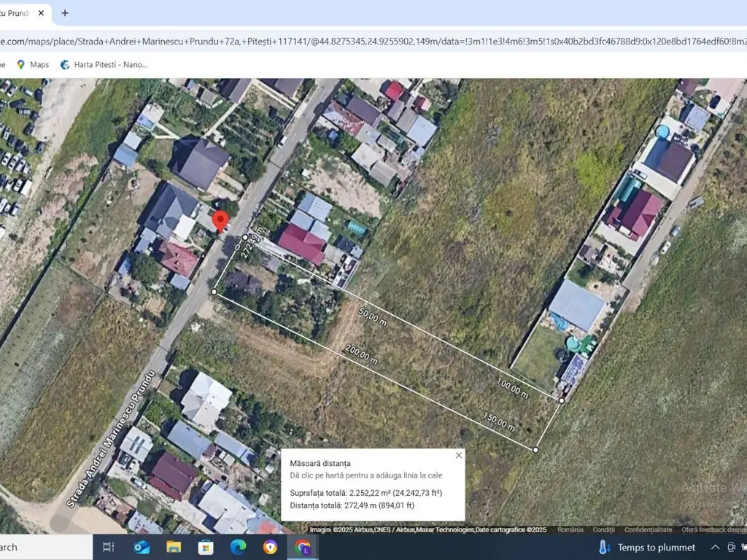Click the Windows taskbar search box

coord(46,547)
